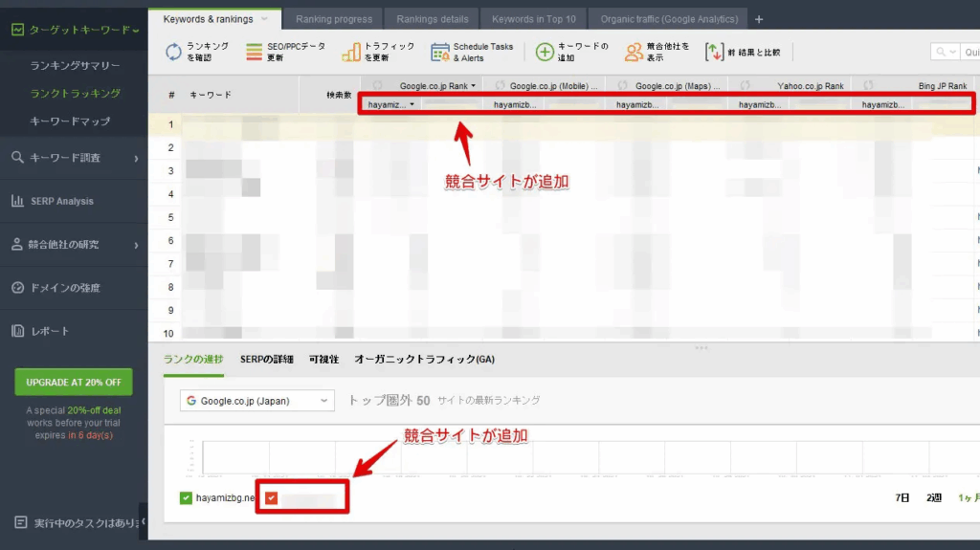Click the 結果と比較 icon
980x550 pixels.
coord(714,52)
